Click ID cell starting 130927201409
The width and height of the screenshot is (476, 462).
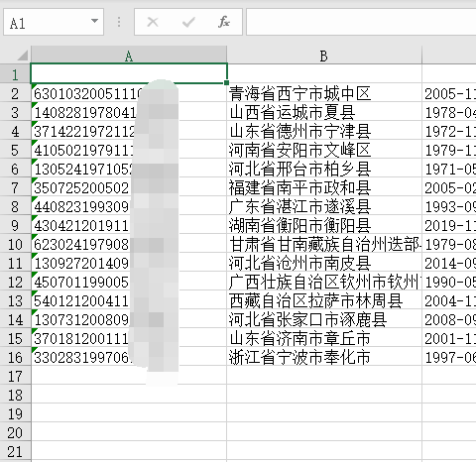[129, 262]
